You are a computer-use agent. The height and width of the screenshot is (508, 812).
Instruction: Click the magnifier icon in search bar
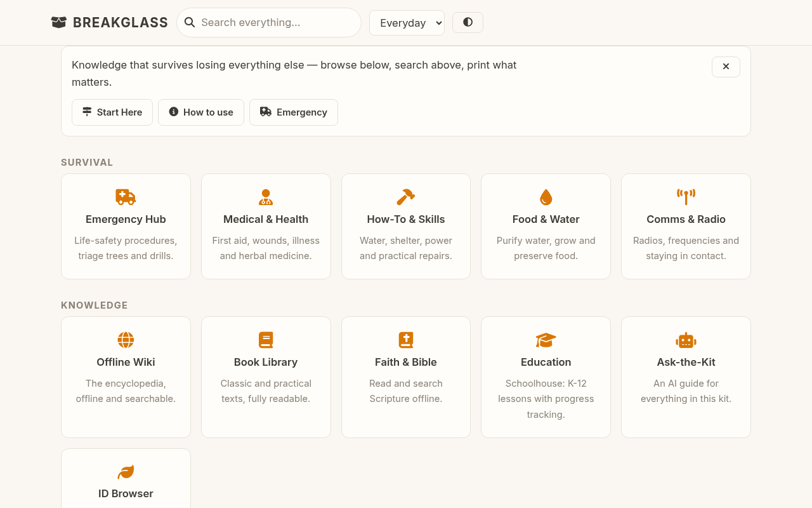[x=190, y=22]
